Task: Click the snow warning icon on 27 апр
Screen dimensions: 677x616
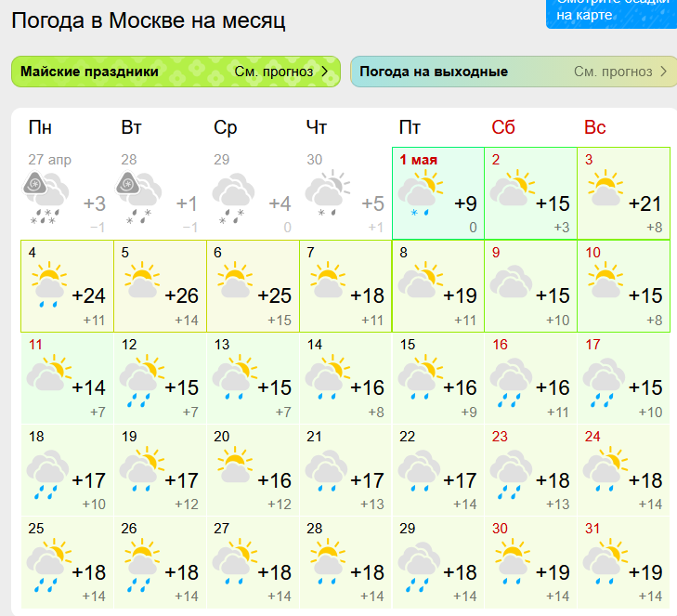Action: pos(35,184)
